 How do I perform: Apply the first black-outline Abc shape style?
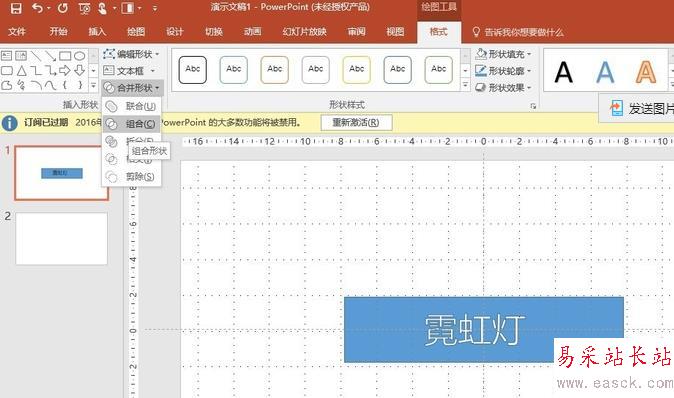(193, 69)
